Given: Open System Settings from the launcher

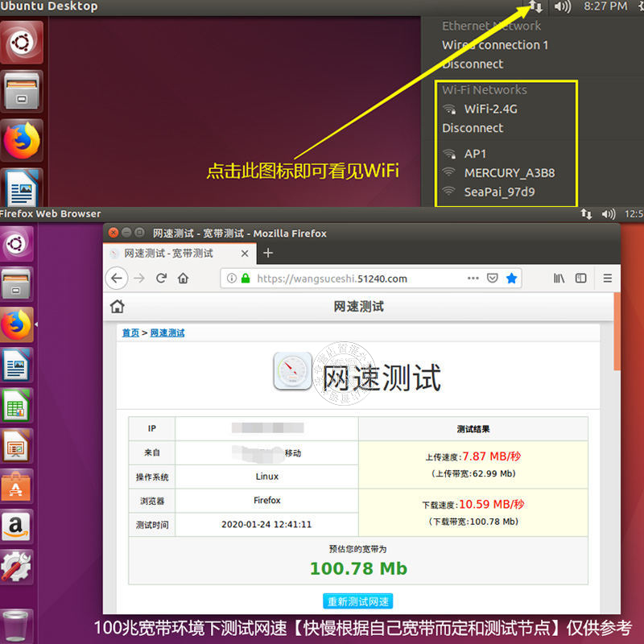Looking at the screenshot, I should coord(16,567).
